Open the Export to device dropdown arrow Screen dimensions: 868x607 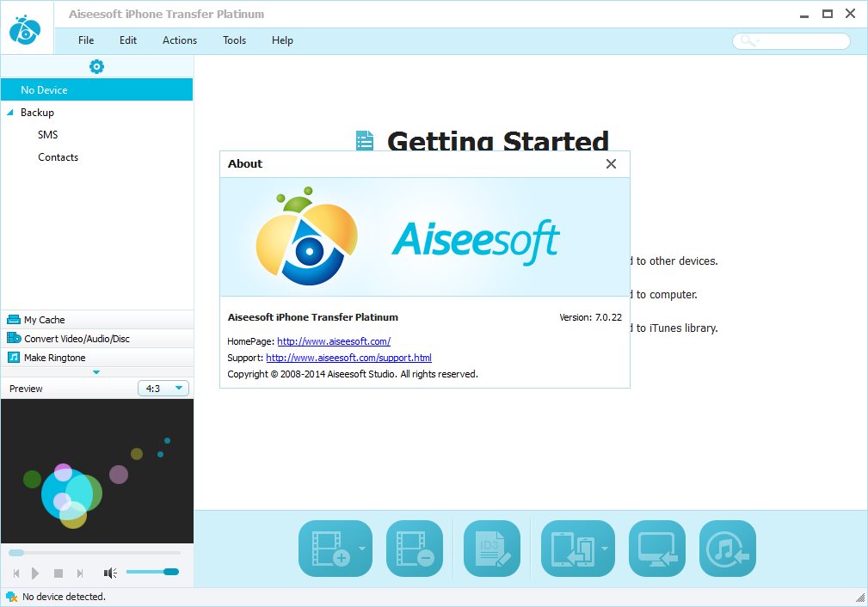[605, 549]
